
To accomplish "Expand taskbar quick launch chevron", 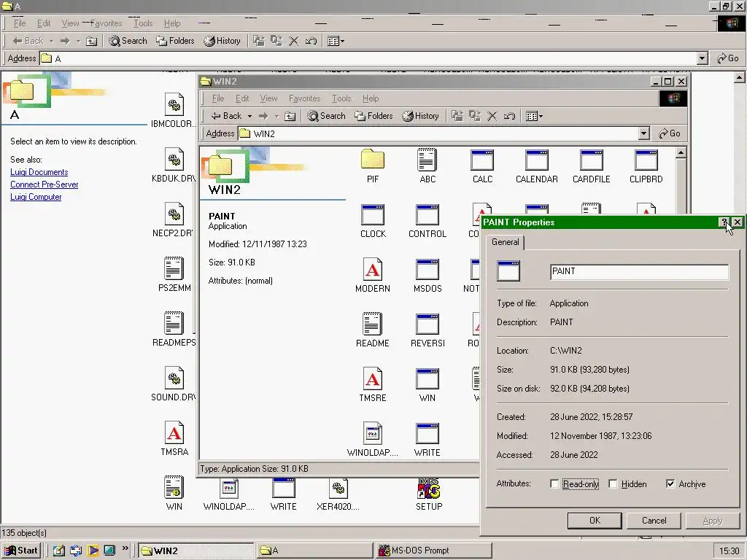I will click(x=125, y=548).
